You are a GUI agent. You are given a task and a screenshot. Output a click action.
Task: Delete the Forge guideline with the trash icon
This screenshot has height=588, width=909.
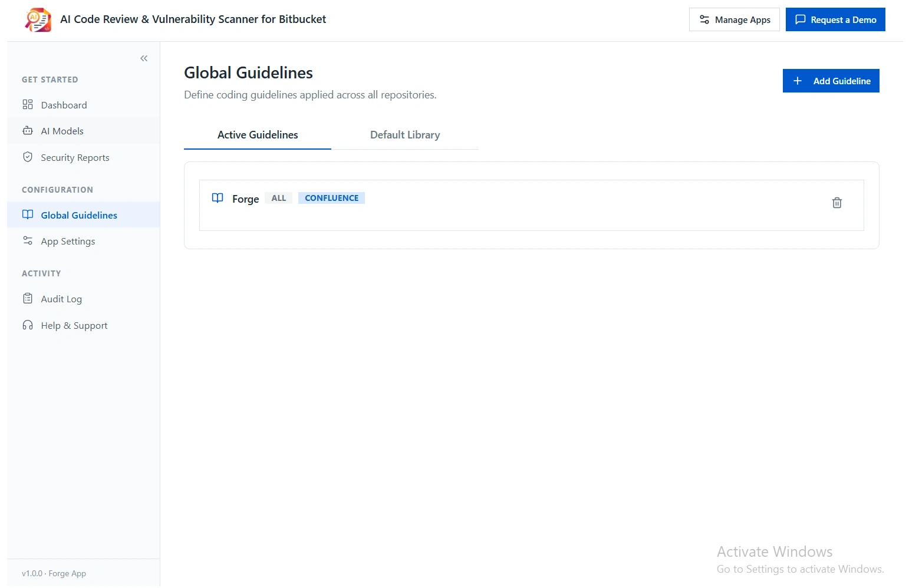click(836, 202)
